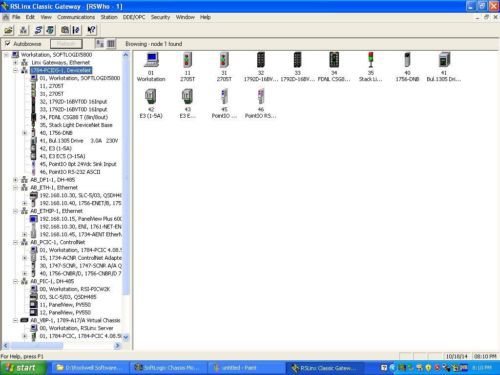
Task: Select the 35 Stack Light device icon
Action: pyautogui.click(x=370, y=60)
